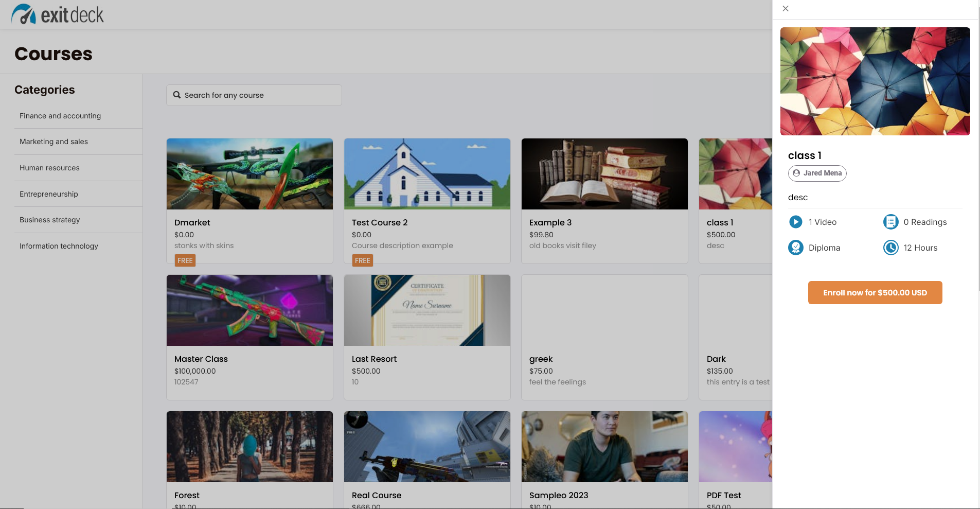
Task: Close the class 1 details panel
Action: tap(786, 9)
